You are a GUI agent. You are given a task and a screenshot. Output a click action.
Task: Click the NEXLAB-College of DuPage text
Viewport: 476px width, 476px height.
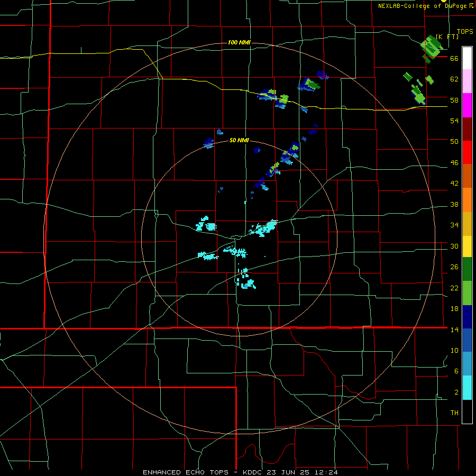pyautogui.click(x=422, y=6)
